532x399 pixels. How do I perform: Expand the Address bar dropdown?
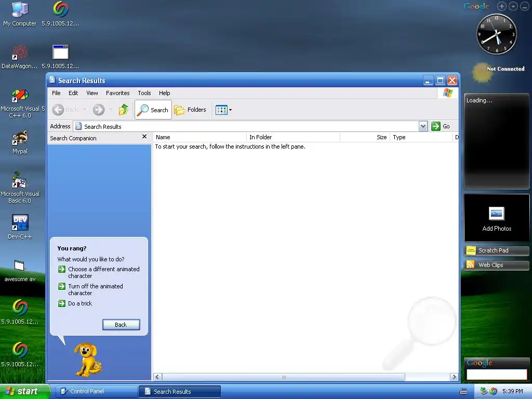(423, 126)
